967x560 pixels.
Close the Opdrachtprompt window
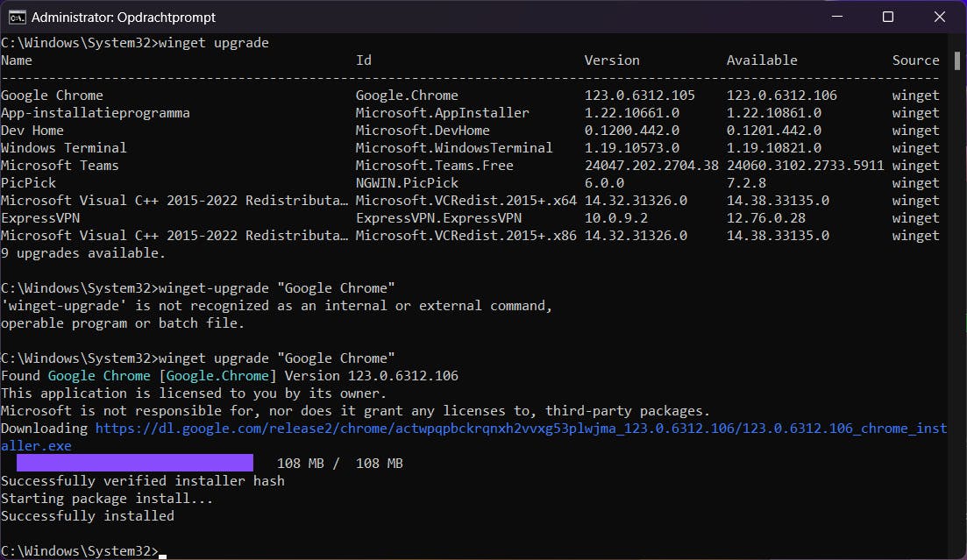(x=939, y=17)
